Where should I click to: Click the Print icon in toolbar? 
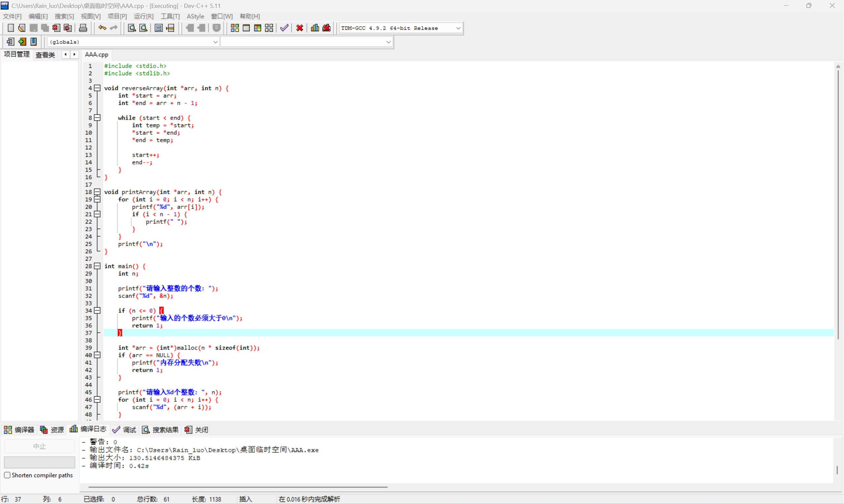pyautogui.click(x=83, y=28)
